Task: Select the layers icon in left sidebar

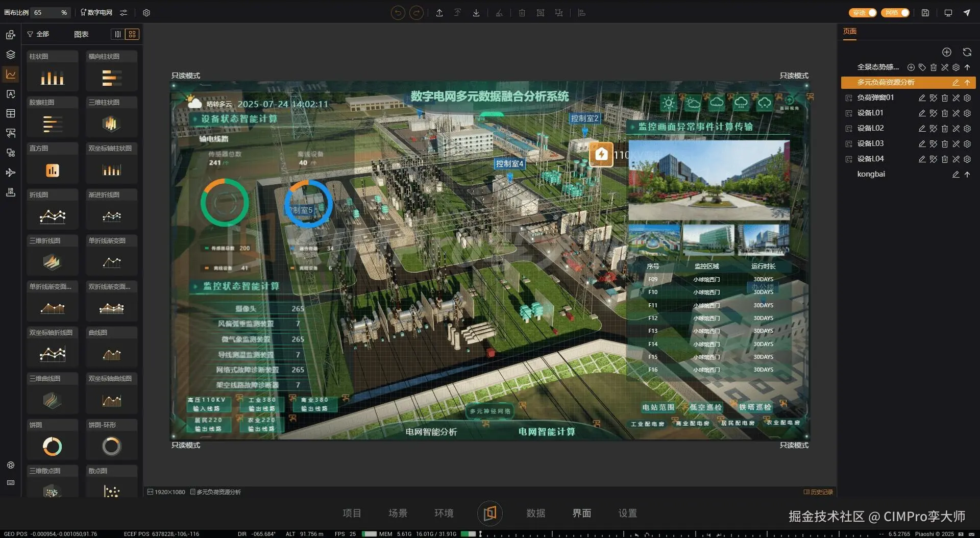Action: 11,55
